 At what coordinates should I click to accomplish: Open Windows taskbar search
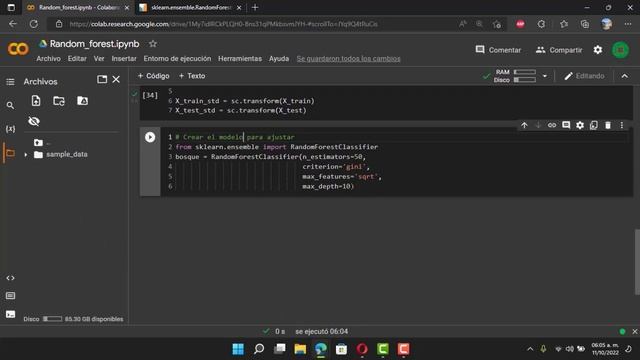coord(259,349)
